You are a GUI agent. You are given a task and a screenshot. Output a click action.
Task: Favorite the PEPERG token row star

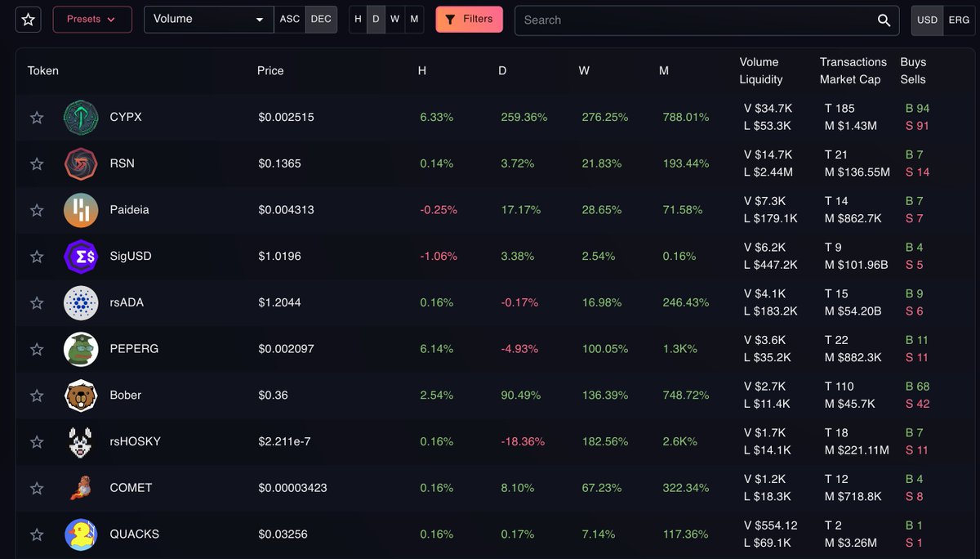click(x=37, y=350)
